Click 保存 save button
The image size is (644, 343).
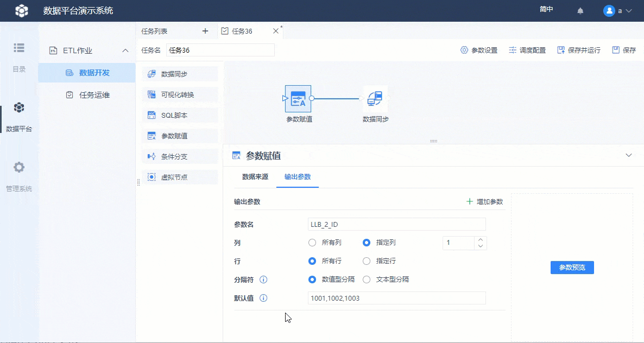(x=624, y=50)
